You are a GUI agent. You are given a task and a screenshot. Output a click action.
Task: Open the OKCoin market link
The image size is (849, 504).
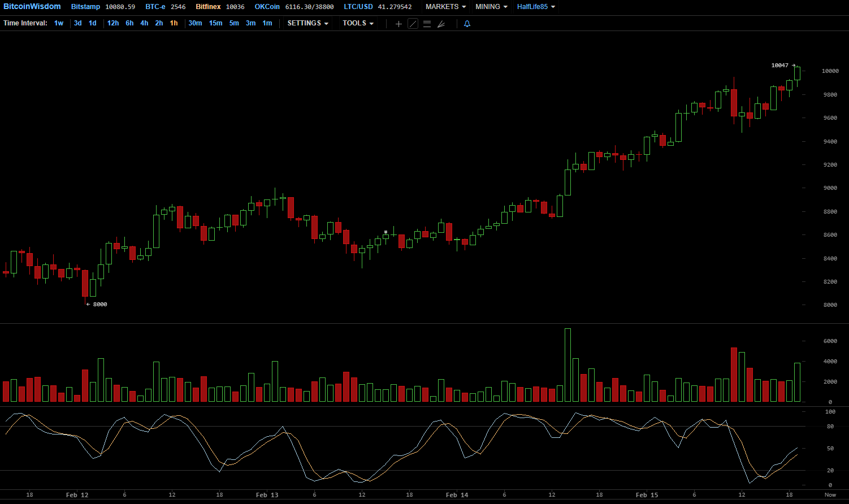267,7
